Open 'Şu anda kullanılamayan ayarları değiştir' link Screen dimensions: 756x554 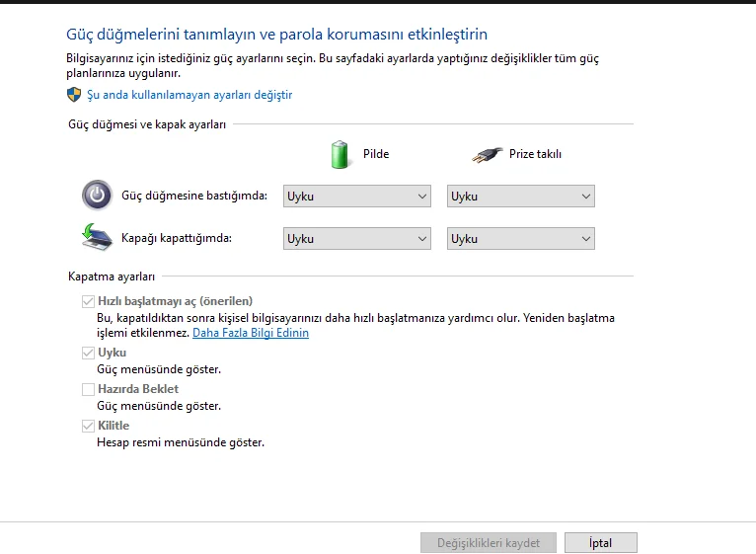[x=189, y=95]
